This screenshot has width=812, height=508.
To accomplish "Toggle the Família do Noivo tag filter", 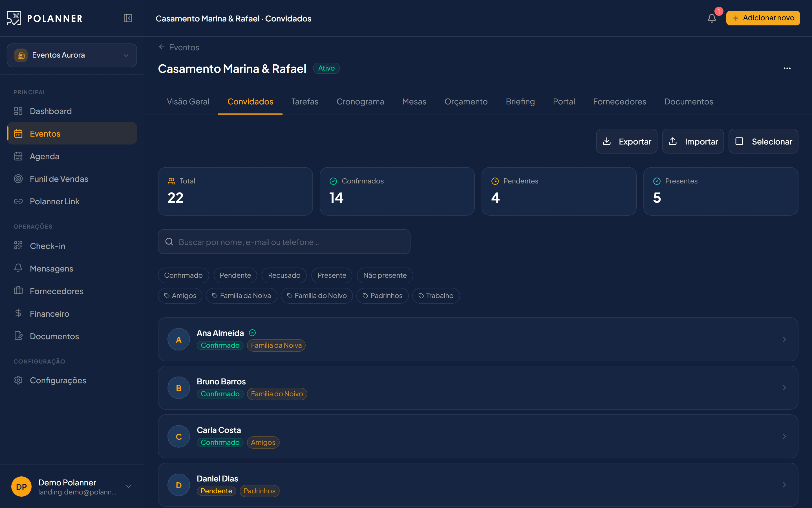I will (317, 296).
